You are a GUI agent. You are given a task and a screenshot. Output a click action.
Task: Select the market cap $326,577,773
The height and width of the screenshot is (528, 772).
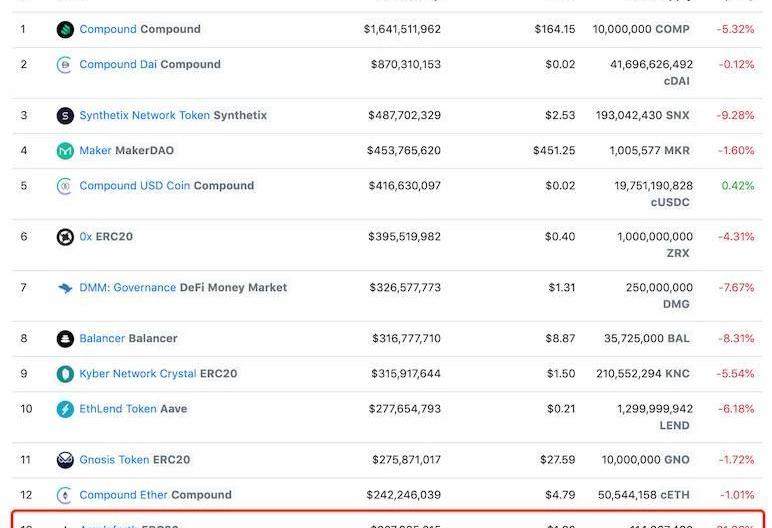coord(405,287)
